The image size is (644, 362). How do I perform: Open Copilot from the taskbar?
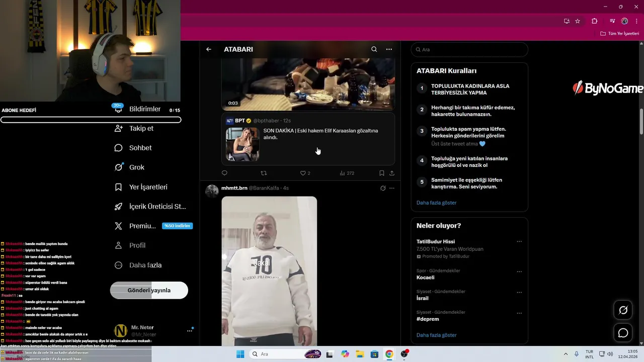345,354
